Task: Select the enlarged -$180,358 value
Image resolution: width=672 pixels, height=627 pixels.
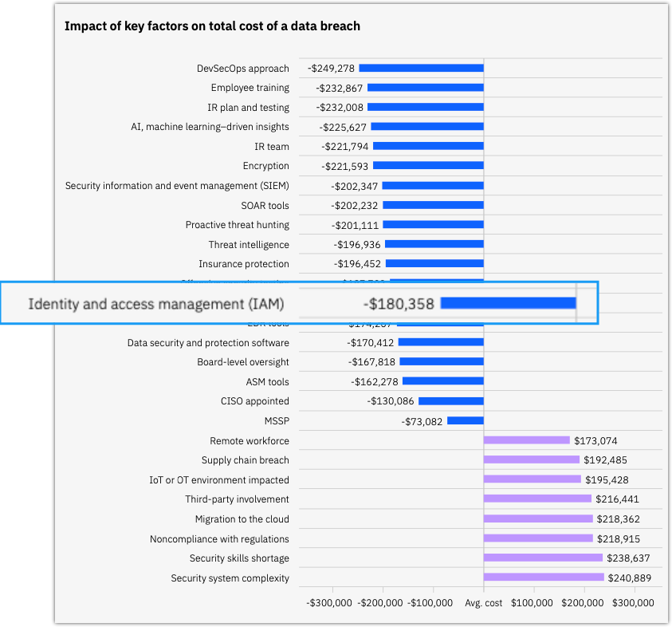Action: click(399, 304)
